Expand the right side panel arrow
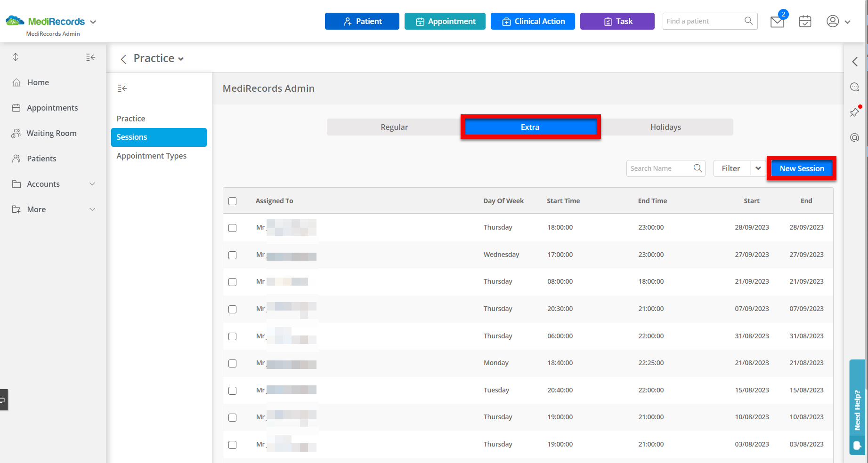This screenshot has width=868, height=463. (x=855, y=62)
